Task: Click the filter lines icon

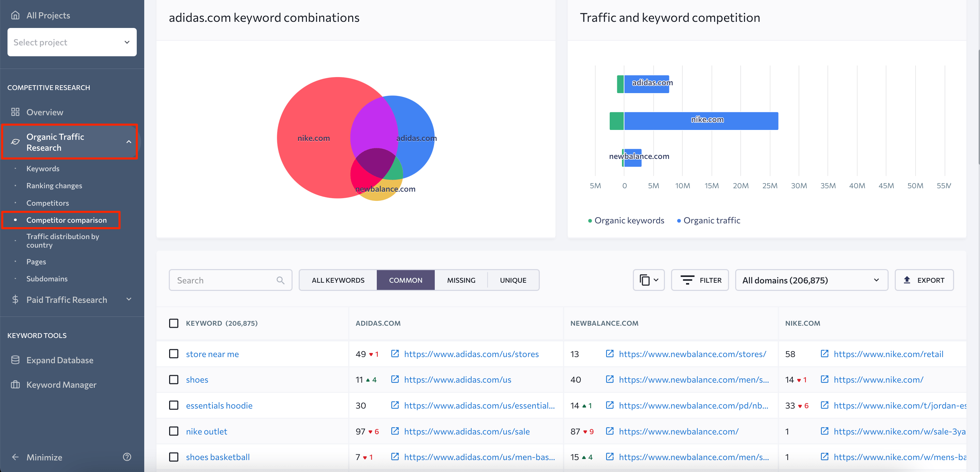Action: pos(687,280)
